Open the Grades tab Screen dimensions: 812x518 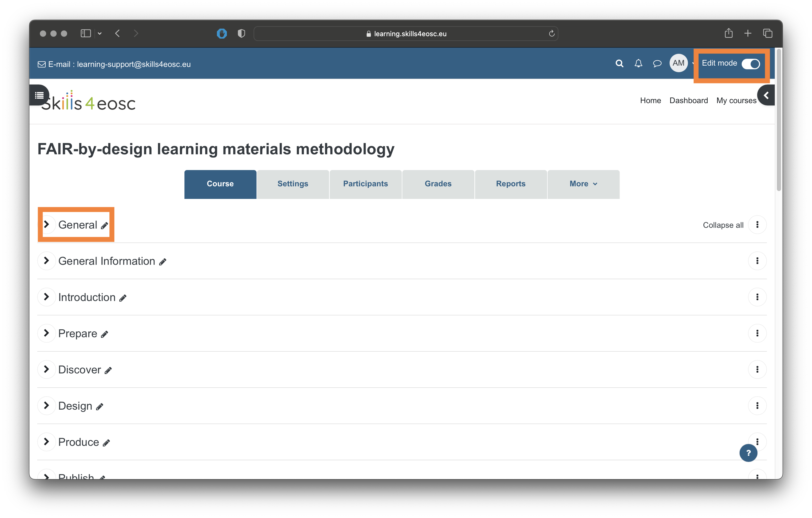[438, 184]
